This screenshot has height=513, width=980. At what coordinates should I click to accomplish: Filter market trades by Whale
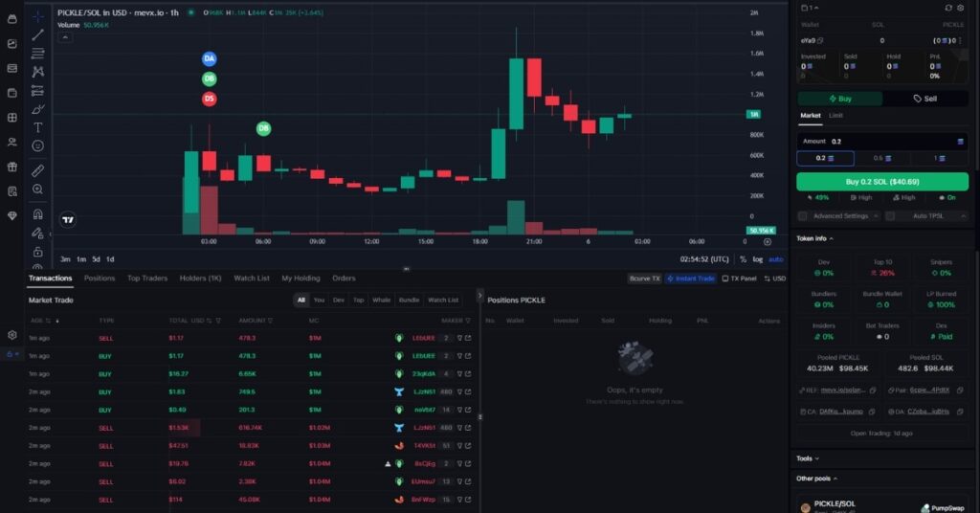(381, 300)
